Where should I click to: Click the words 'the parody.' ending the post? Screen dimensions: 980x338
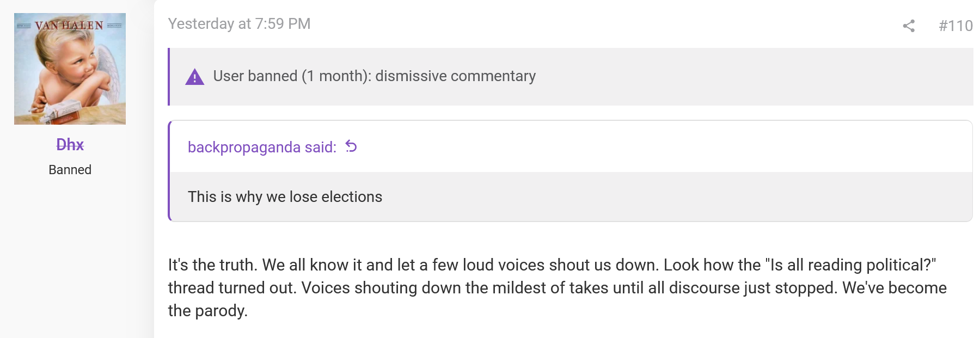pyautogui.click(x=208, y=311)
